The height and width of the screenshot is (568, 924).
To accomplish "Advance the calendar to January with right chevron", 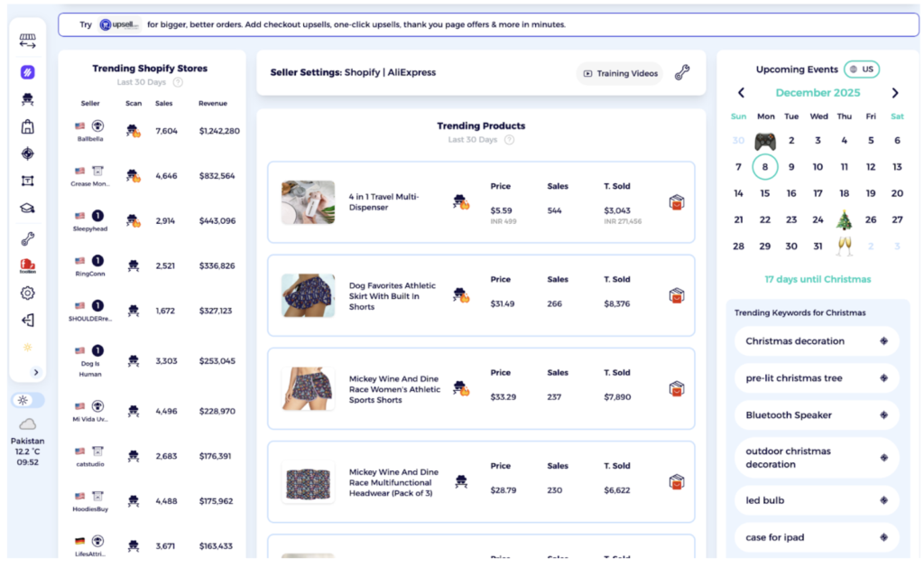I will (x=895, y=92).
